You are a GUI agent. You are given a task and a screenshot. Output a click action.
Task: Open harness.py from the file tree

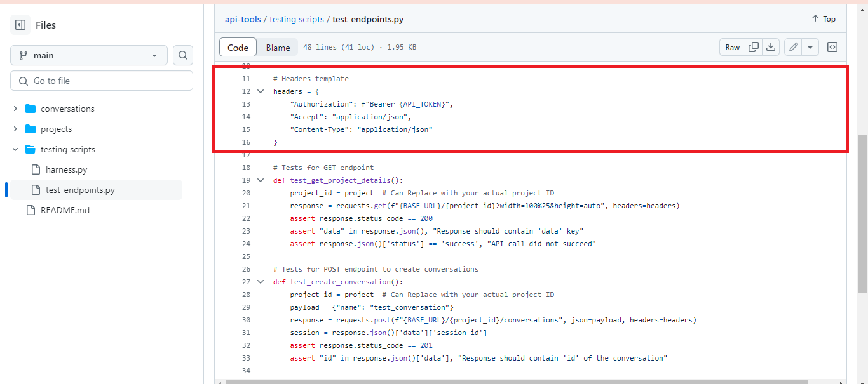pyautogui.click(x=66, y=169)
